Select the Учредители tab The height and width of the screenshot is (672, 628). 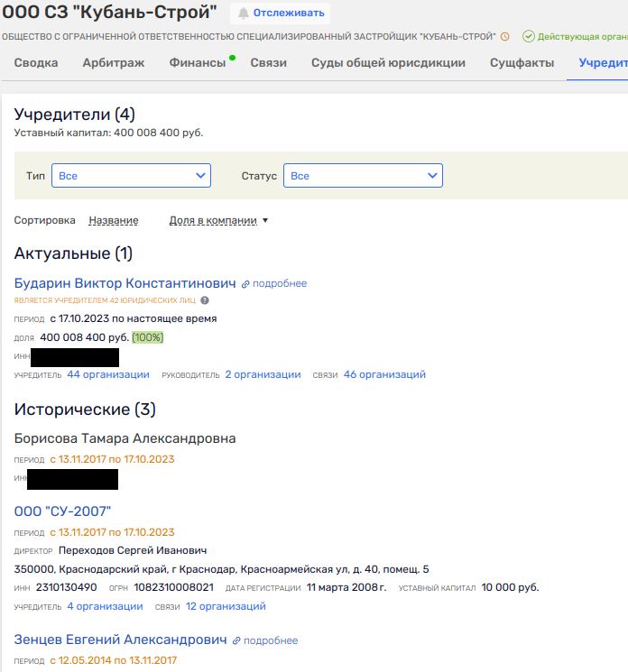click(603, 62)
